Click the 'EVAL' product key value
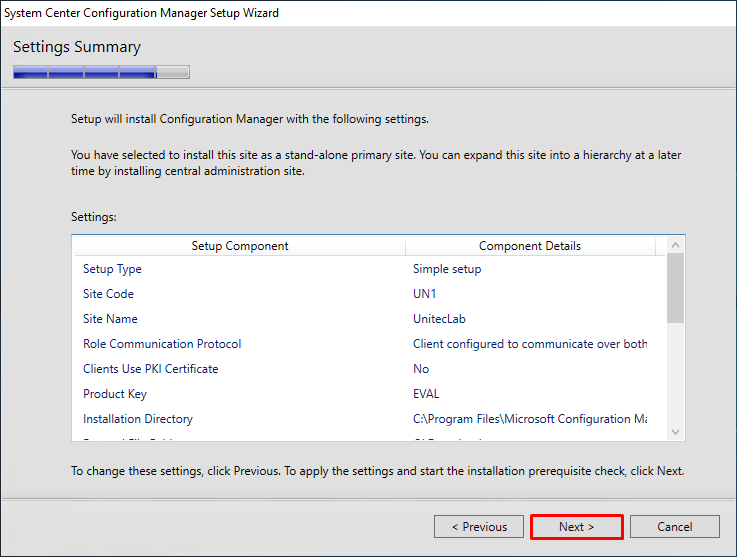Image resolution: width=737 pixels, height=557 pixels. point(426,394)
